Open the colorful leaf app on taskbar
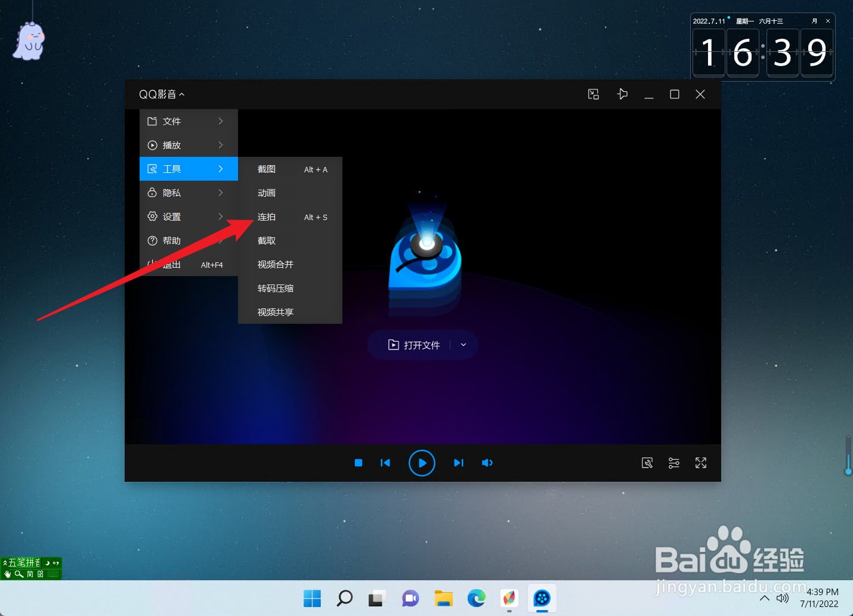This screenshot has width=853, height=616. 509,598
